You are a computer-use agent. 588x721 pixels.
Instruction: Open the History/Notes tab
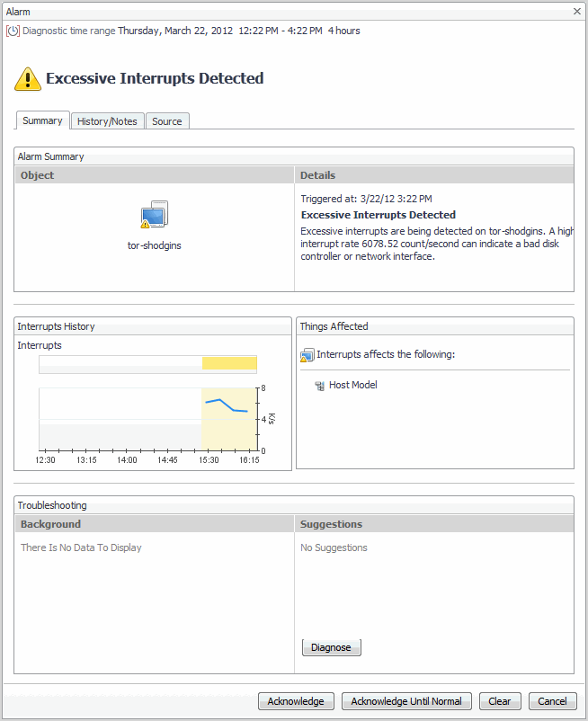(x=107, y=121)
